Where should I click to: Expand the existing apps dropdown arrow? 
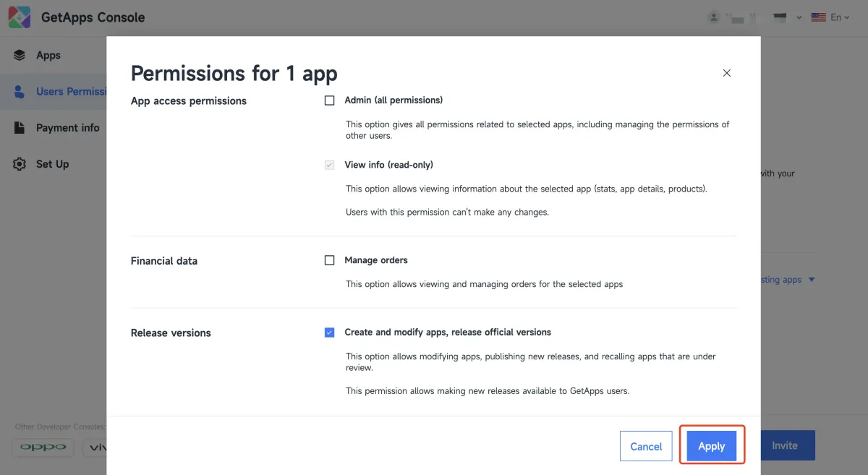click(812, 280)
